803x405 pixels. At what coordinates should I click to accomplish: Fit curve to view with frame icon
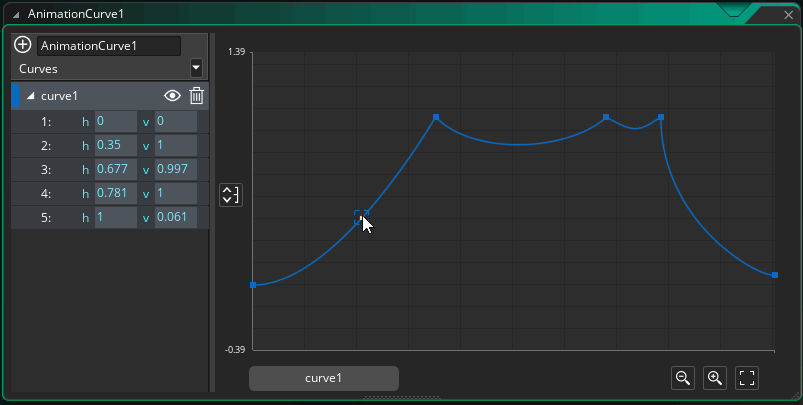(x=747, y=378)
